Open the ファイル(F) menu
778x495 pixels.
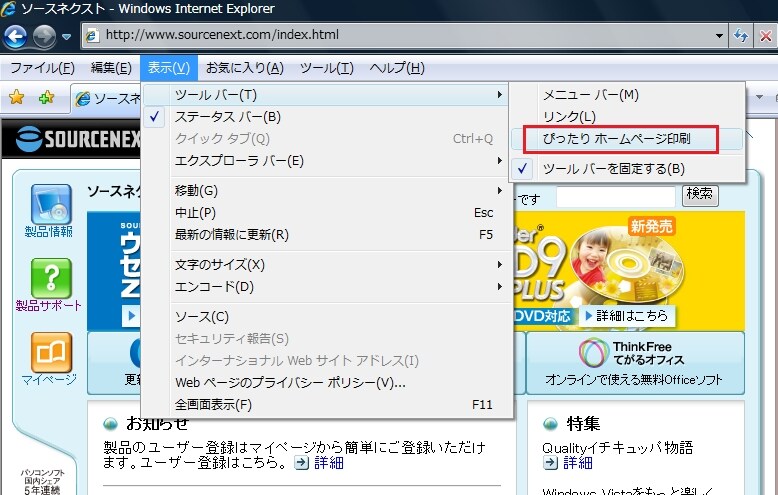tap(42, 67)
